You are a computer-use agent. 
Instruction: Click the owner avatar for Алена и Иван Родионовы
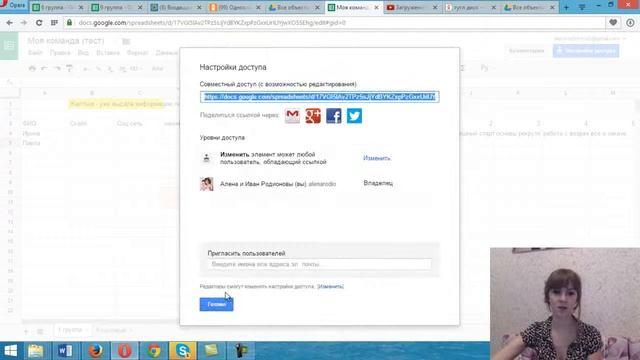[x=207, y=184]
